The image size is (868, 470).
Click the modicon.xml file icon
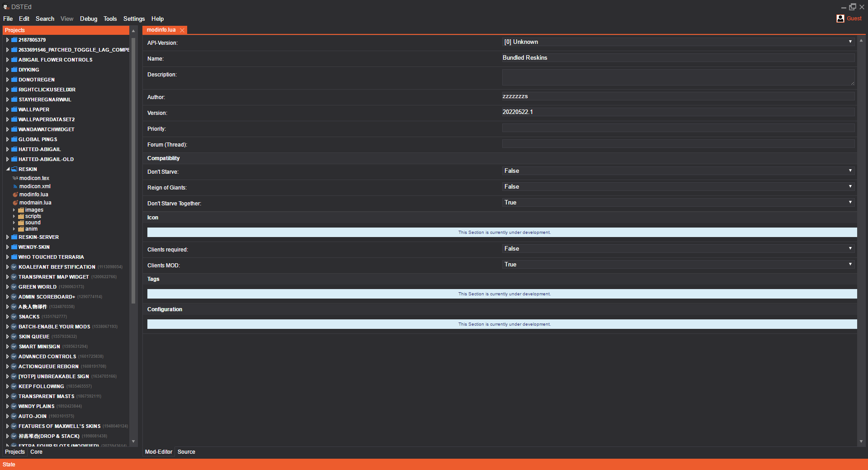15,186
